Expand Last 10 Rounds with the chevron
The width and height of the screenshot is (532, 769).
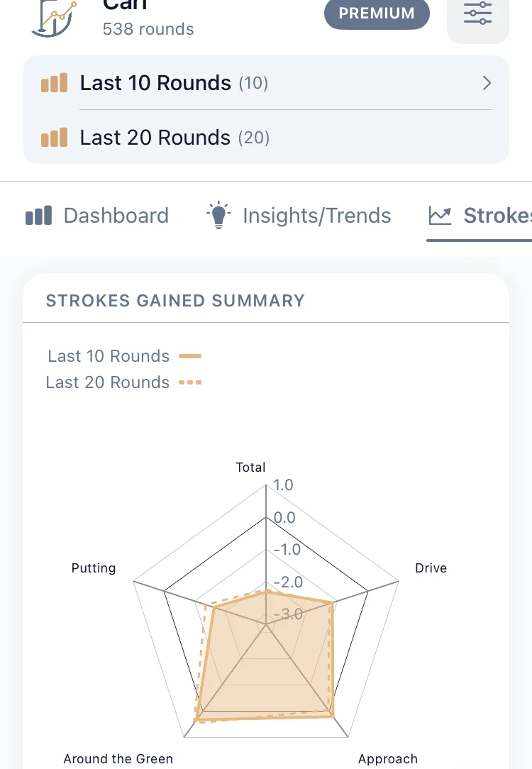487,83
